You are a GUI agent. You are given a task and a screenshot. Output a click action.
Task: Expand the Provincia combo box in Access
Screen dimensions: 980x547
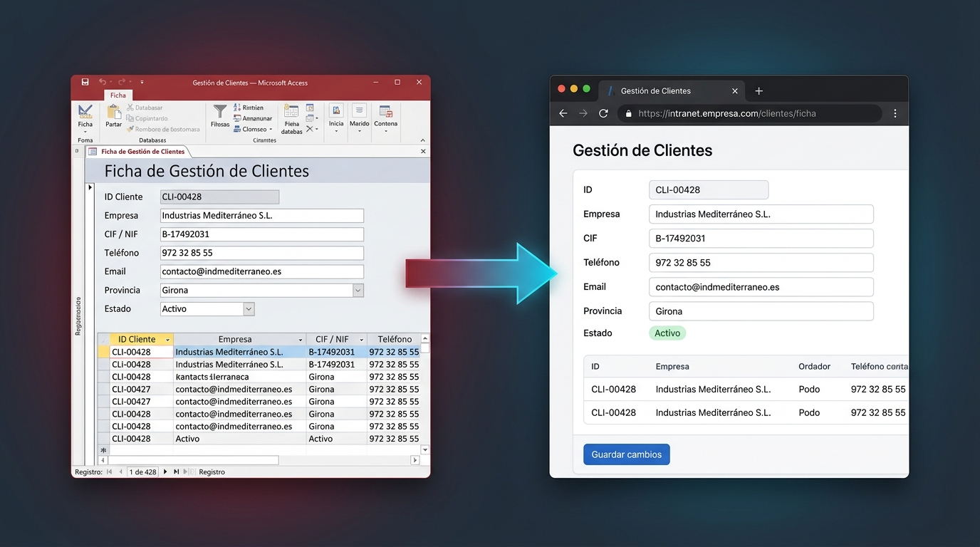pyautogui.click(x=358, y=290)
